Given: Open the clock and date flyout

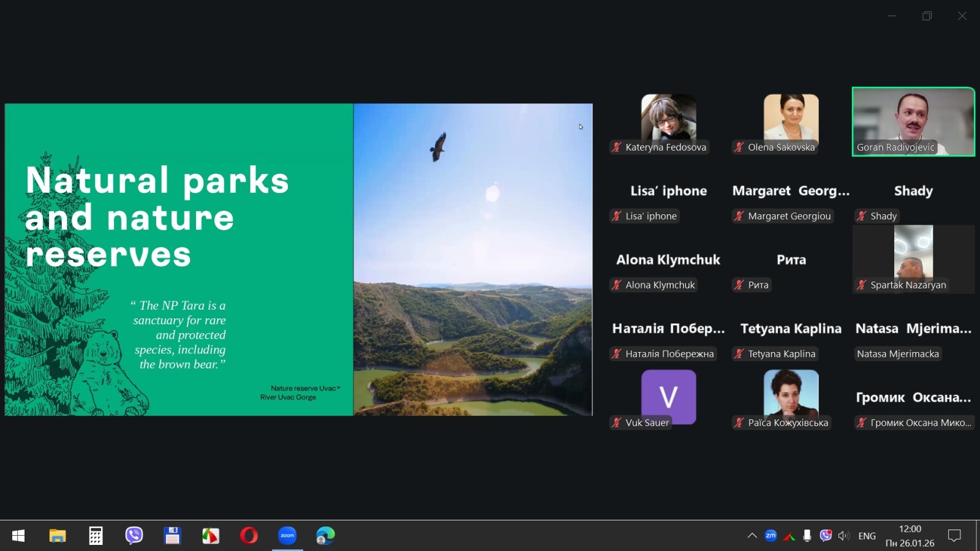Looking at the screenshot, I should pos(910,536).
